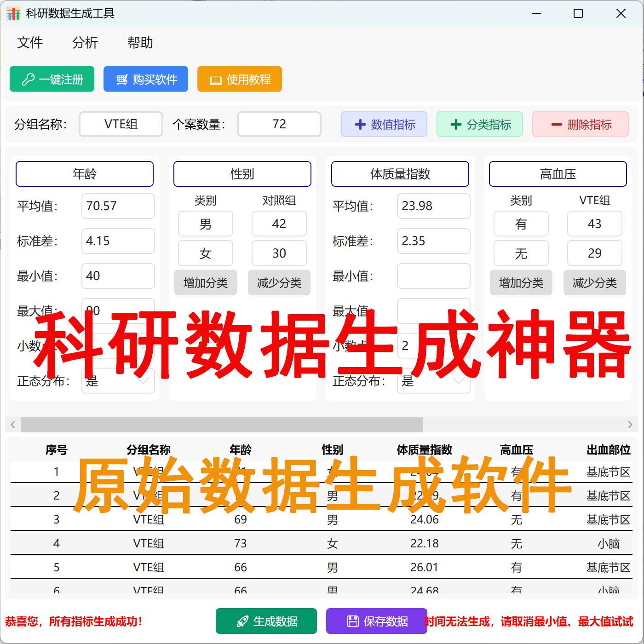Click 增加分类 under 高血压
The width and height of the screenshot is (644, 644).
521,282
